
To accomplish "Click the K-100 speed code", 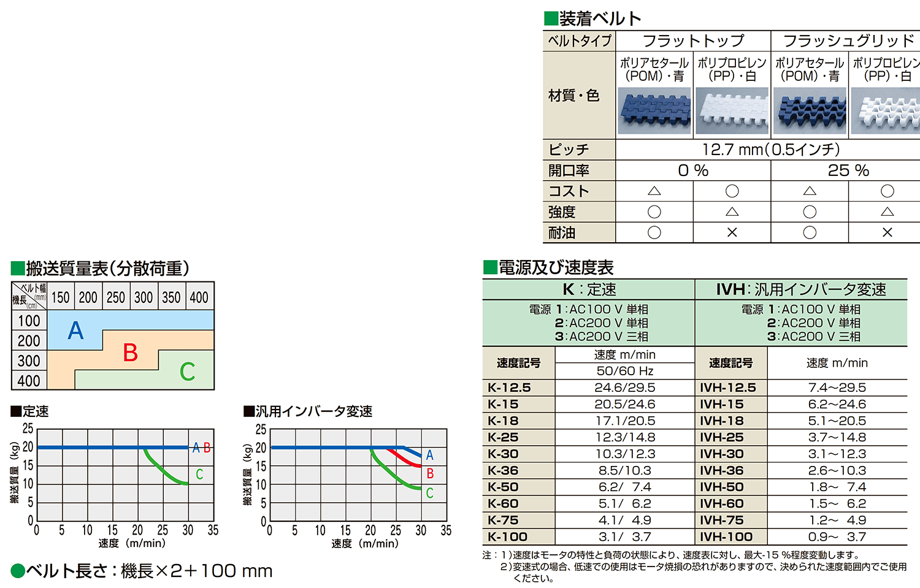I will click(507, 536).
